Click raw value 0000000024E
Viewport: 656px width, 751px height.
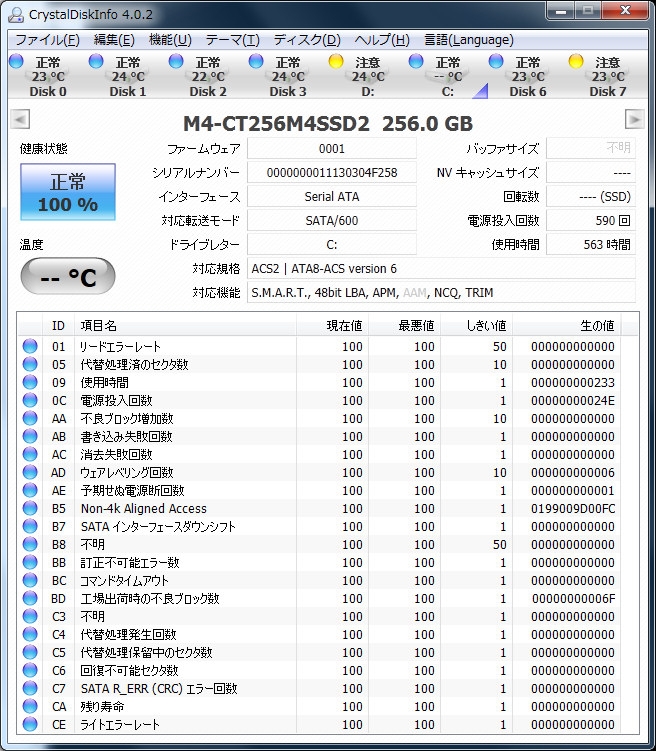click(573, 400)
